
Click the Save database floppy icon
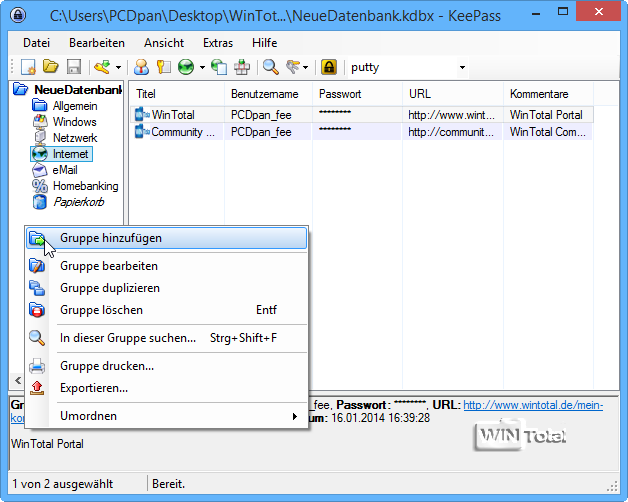(x=74, y=67)
